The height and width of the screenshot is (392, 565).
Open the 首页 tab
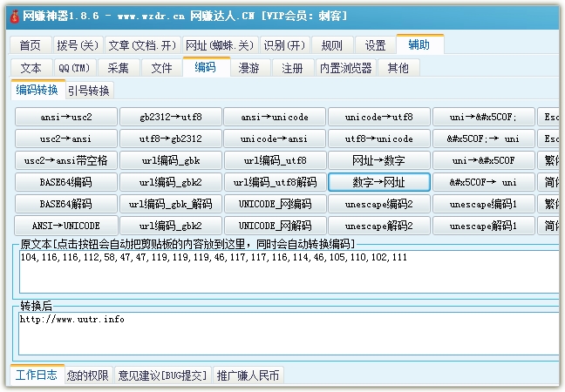[30, 45]
